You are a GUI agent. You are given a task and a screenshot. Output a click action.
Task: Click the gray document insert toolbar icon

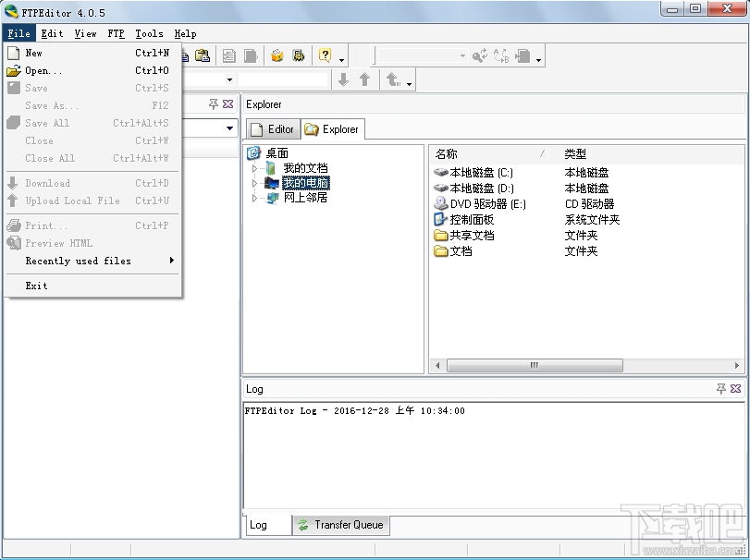point(523,55)
